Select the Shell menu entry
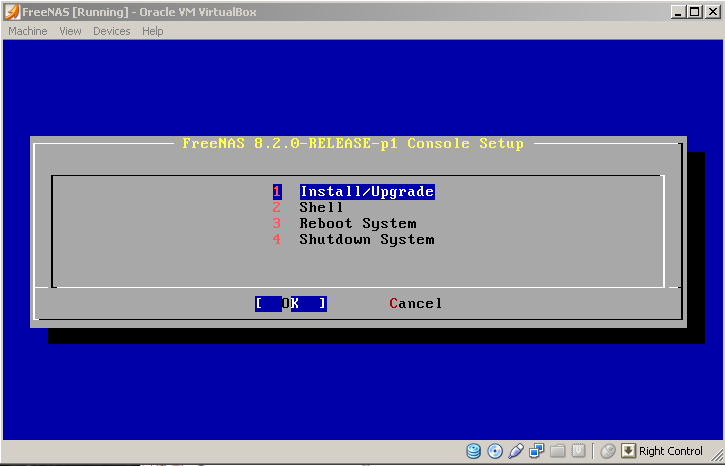725x466 pixels. coord(321,207)
